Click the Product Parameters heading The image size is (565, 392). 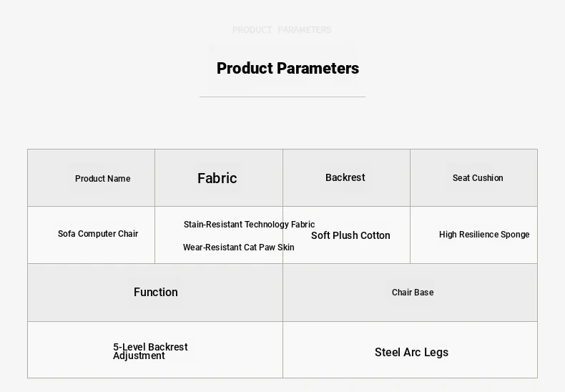point(288,69)
